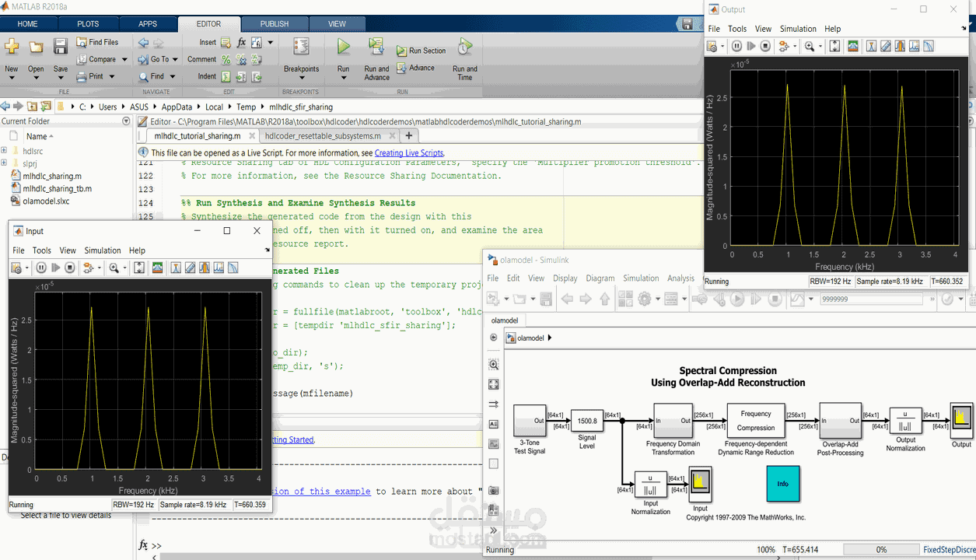The height and width of the screenshot is (560, 976).
Task: Click Model Configuration gear icon in Simulink toolbar
Action: click(644, 299)
